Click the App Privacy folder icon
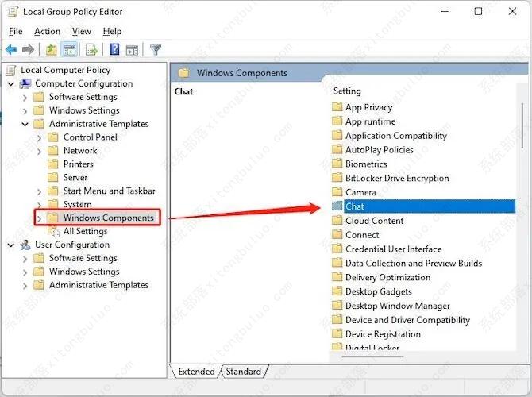The image size is (532, 397). point(337,107)
